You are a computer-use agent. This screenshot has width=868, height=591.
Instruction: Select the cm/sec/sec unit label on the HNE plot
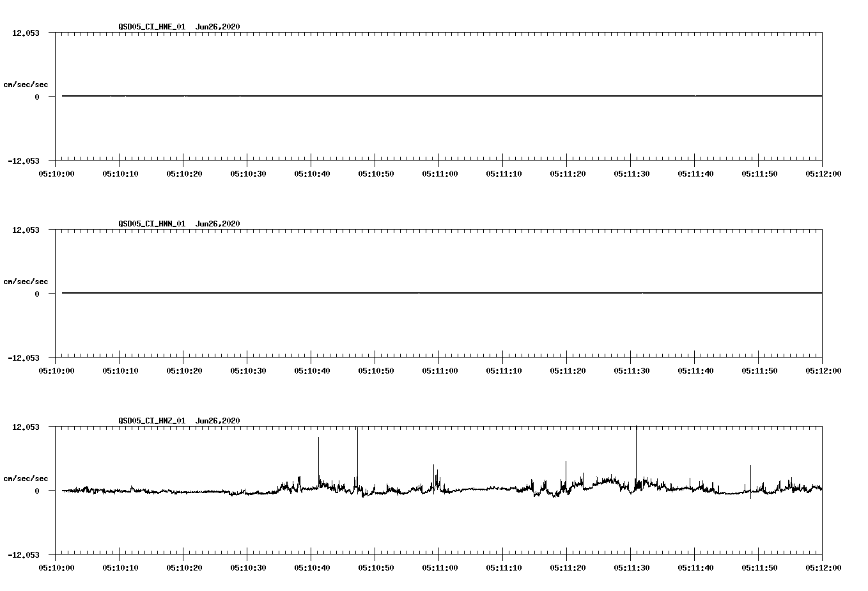point(26,84)
